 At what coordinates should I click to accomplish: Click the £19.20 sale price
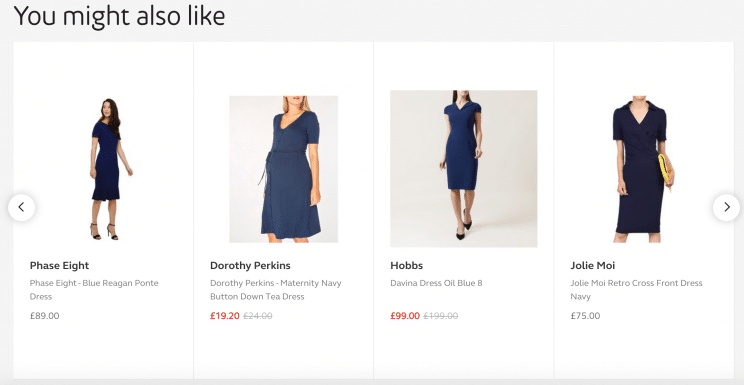pos(225,316)
